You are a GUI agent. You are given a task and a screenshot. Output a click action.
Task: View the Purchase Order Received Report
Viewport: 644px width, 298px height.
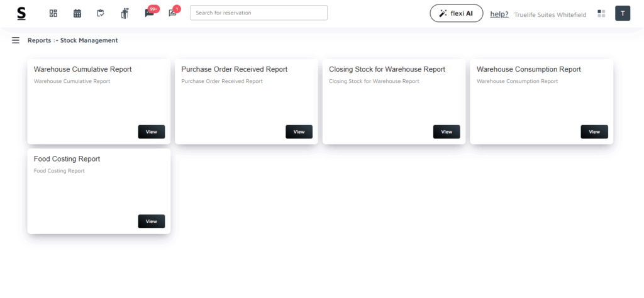299,132
